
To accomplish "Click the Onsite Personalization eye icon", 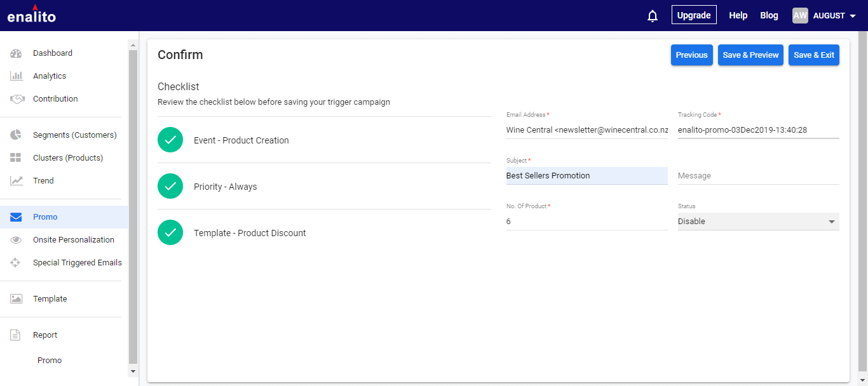I will click(16, 240).
